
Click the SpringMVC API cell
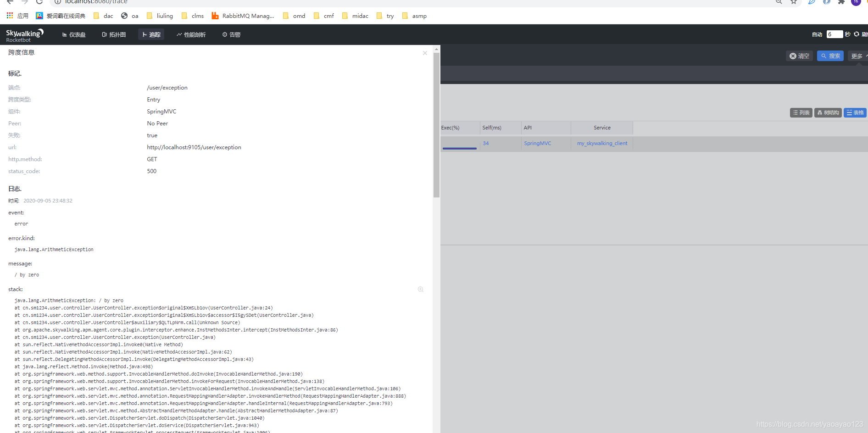538,143
